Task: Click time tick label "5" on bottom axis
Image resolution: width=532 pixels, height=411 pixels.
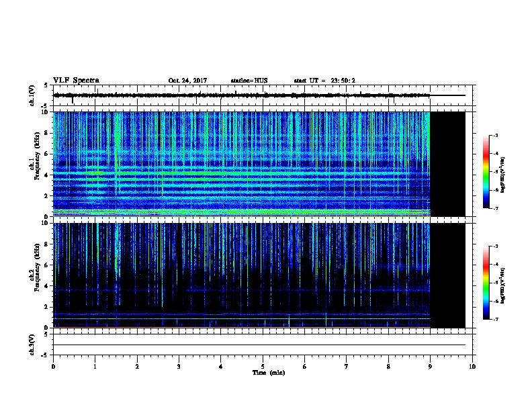Action: tap(263, 367)
